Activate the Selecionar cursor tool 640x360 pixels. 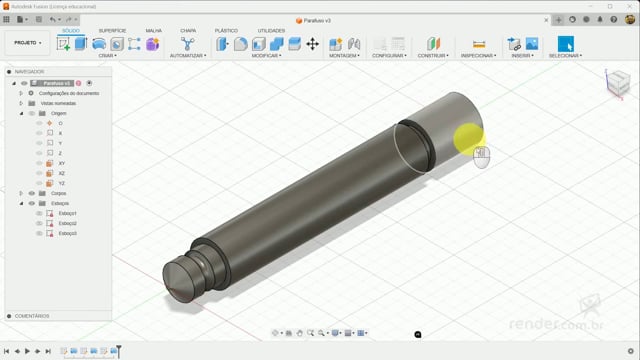pyautogui.click(x=566, y=44)
